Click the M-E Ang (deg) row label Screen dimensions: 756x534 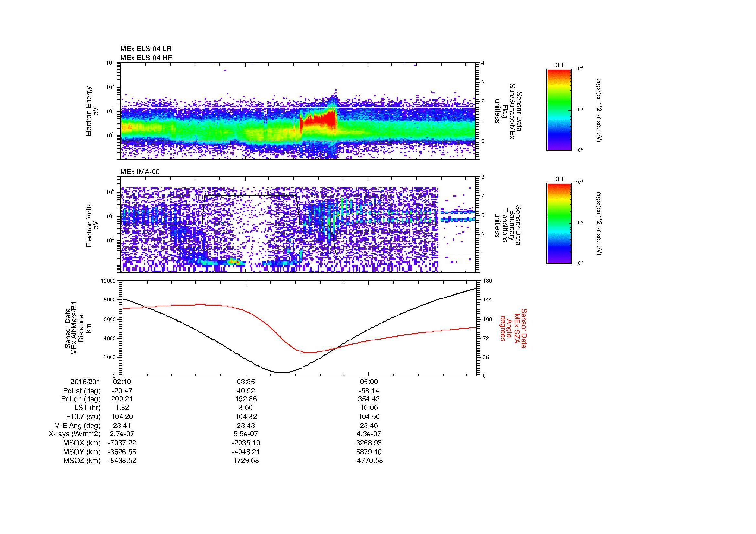(x=77, y=425)
